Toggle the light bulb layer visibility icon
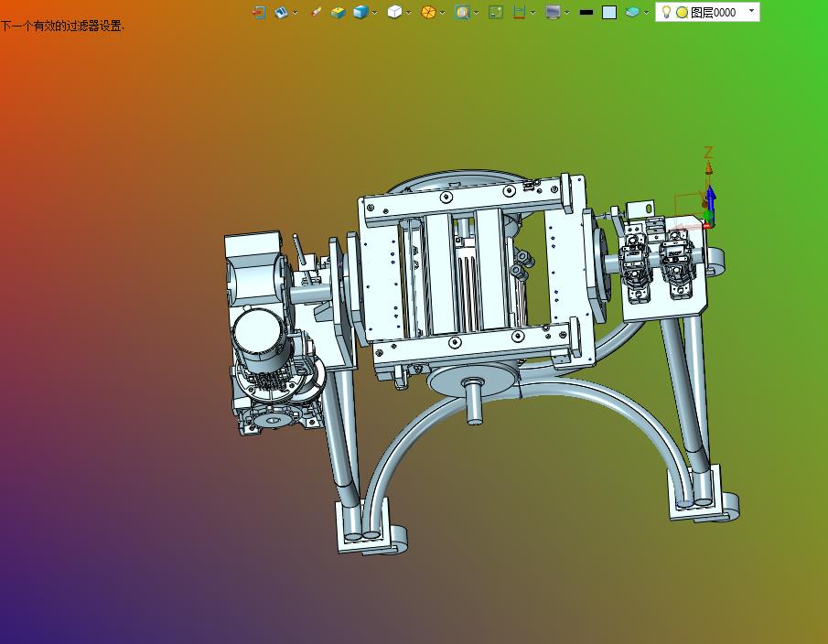 [x=667, y=12]
